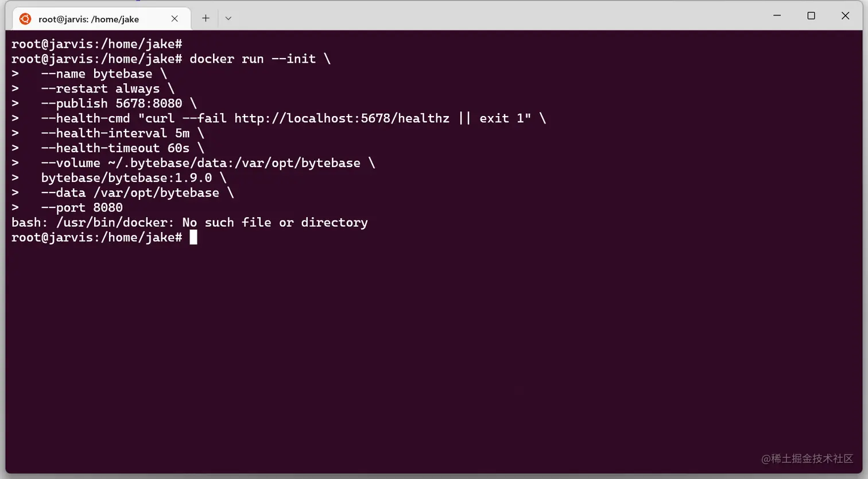Close the terminal window
The height and width of the screenshot is (479, 868).
(x=845, y=16)
